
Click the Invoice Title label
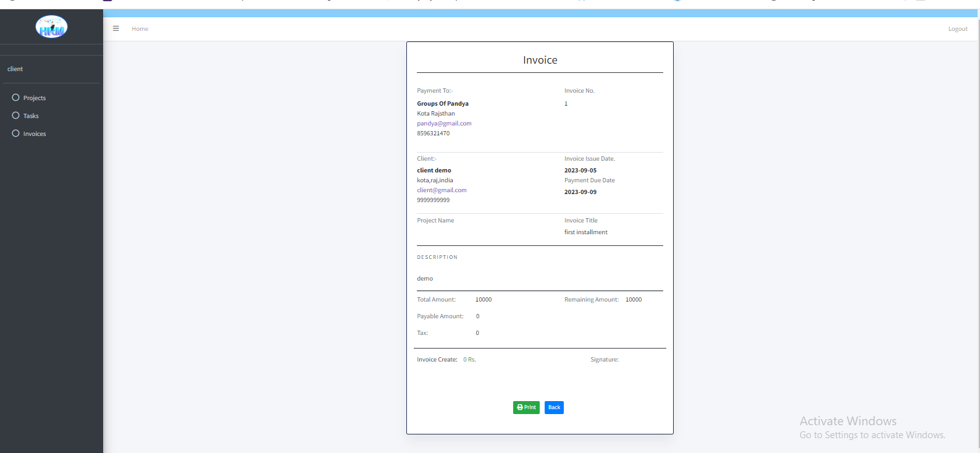point(581,221)
